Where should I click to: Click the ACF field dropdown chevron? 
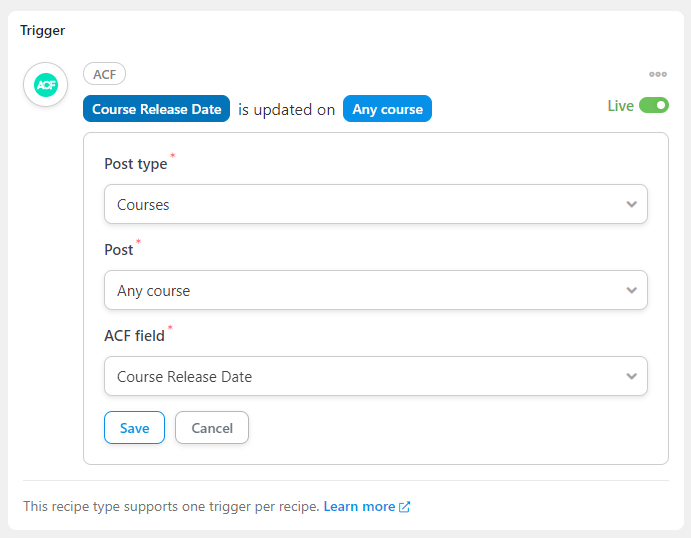pyautogui.click(x=632, y=376)
